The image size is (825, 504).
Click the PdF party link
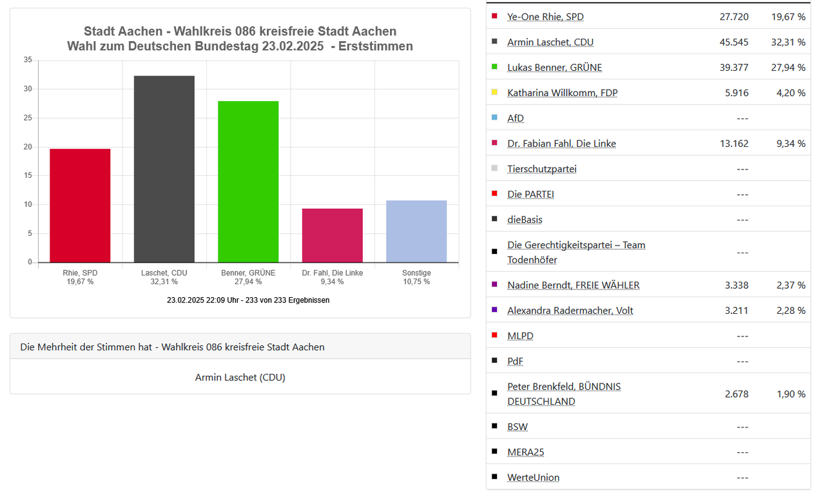(515, 361)
